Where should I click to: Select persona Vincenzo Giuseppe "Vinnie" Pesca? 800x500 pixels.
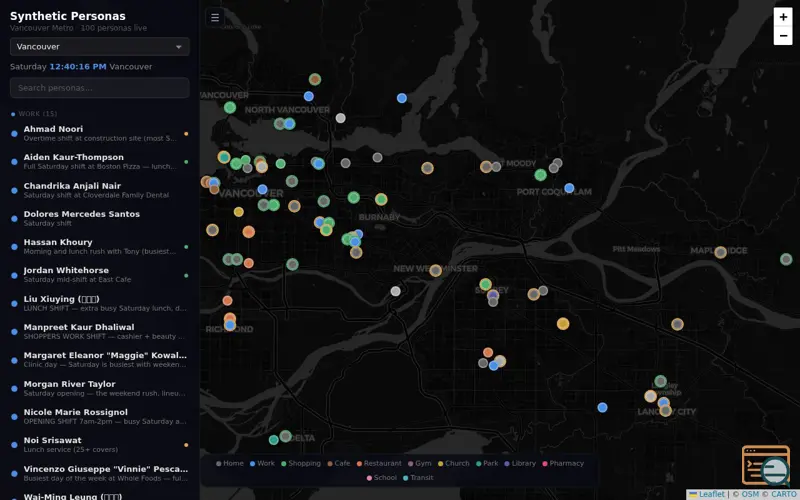pos(99,473)
